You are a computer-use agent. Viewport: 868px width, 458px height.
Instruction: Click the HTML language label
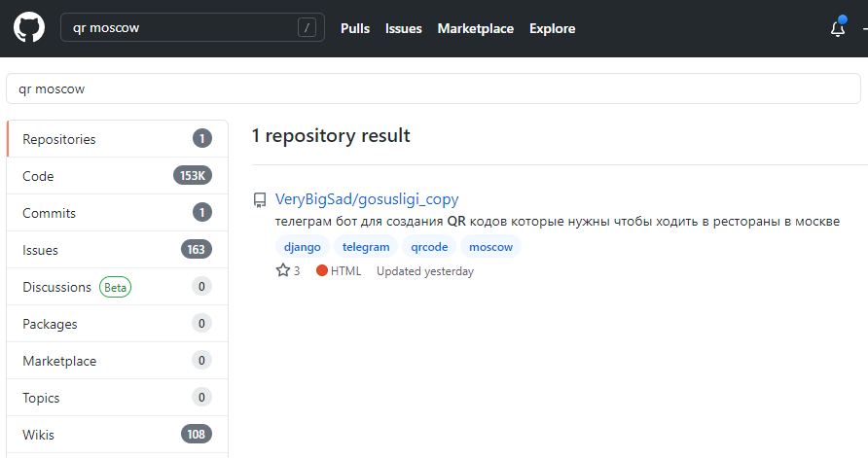click(346, 271)
